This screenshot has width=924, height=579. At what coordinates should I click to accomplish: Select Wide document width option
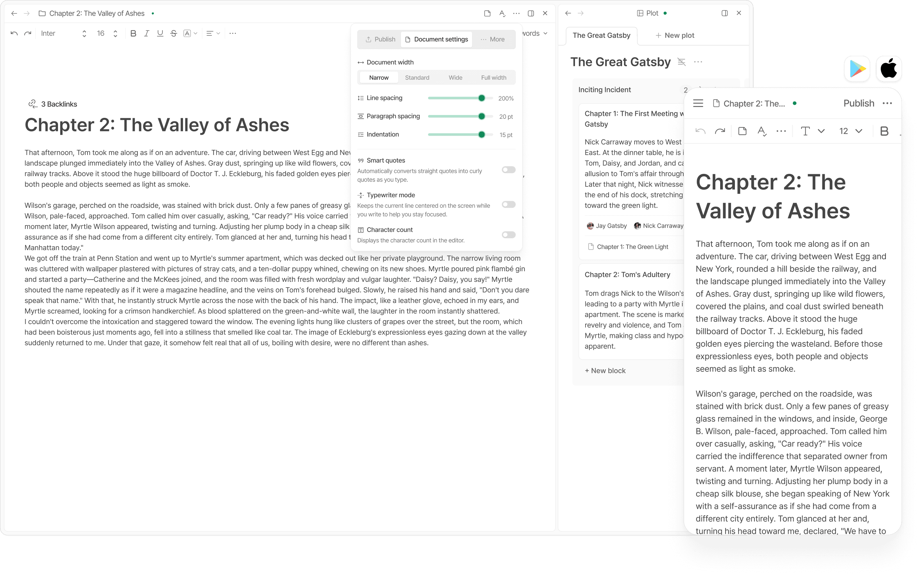point(455,77)
